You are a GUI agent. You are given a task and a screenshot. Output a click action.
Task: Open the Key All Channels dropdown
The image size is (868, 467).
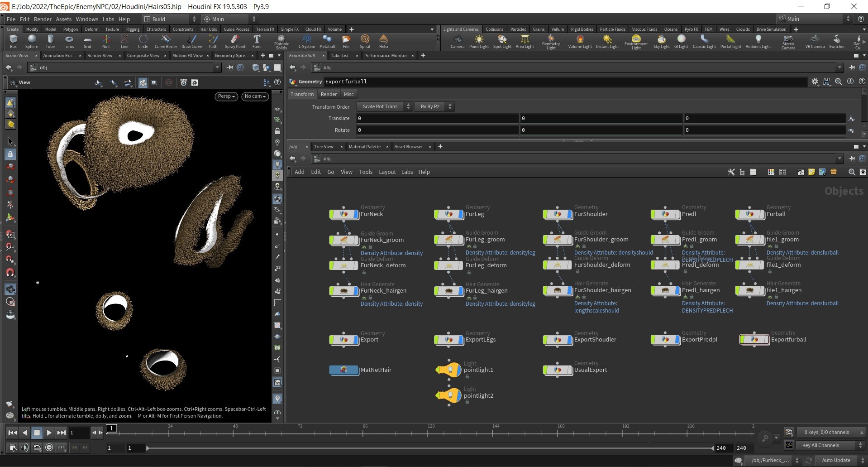[x=831, y=445]
